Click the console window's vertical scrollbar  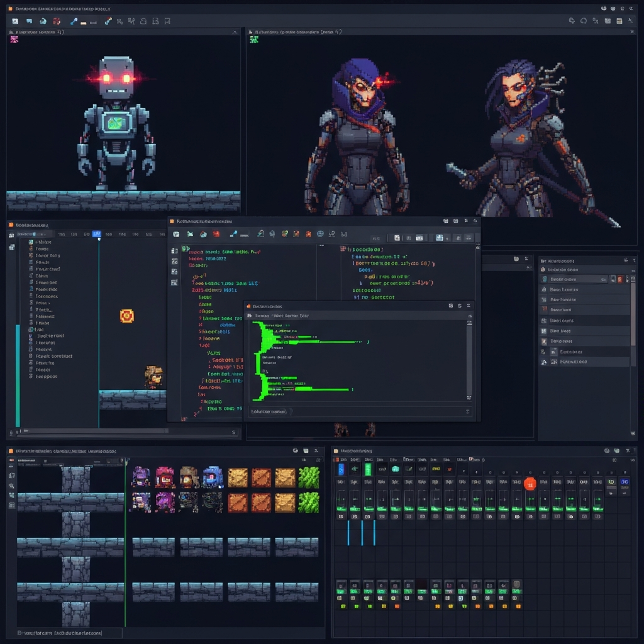point(469,360)
